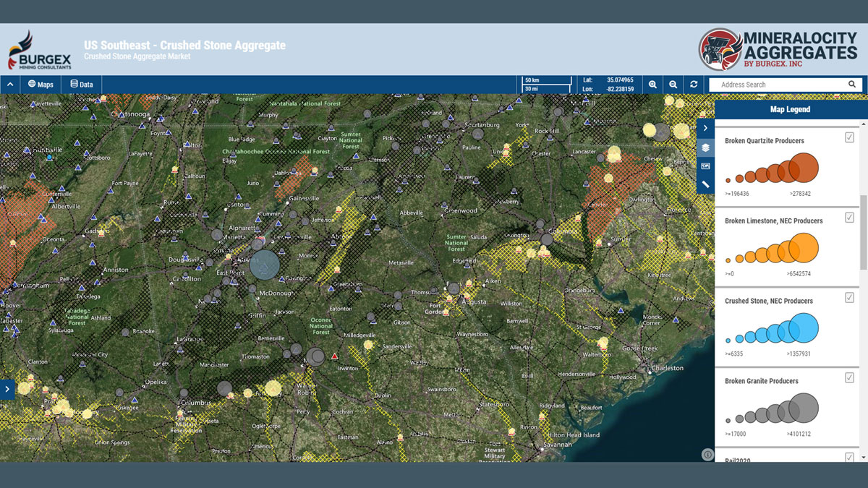Click largest Broken Limestone legend circle
Image resolution: width=868 pixels, height=488 pixels.
[x=804, y=248]
